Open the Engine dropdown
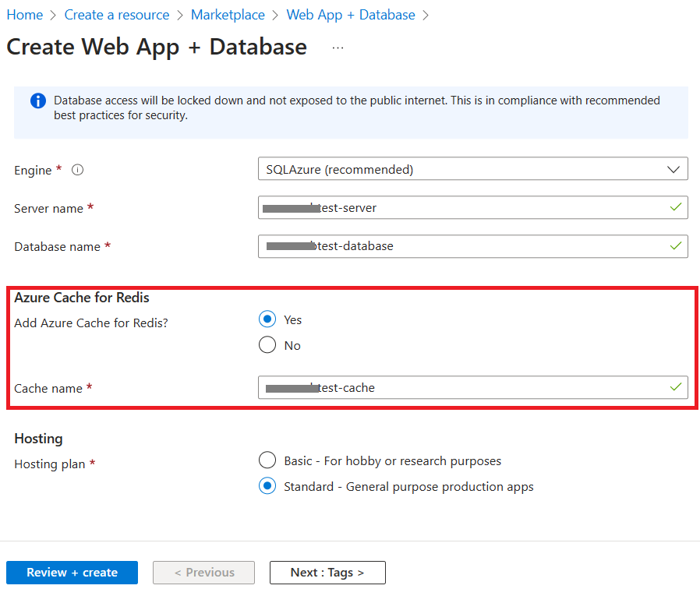The height and width of the screenshot is (596, 700). coord(472,169)
